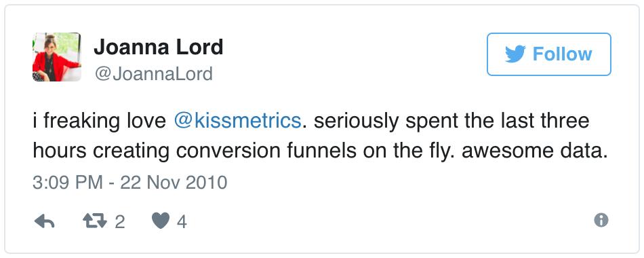This screenshot has height=258, width=644.
Task: Click the 'i freaking love' tweet text
Action: point(100,122)
